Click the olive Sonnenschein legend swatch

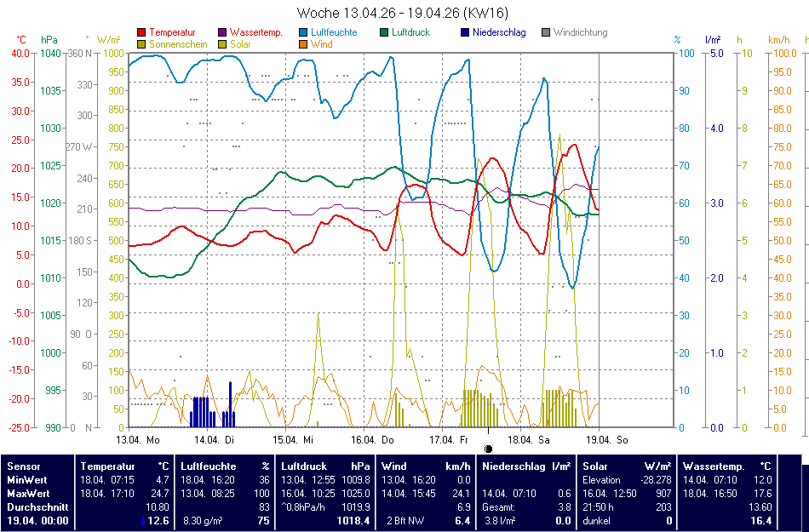coord(141,44)
